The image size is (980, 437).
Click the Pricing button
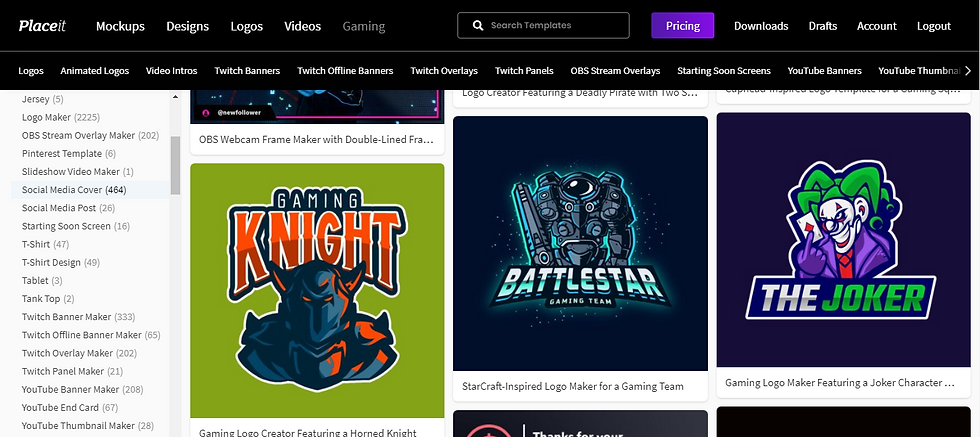coord(682,26)
